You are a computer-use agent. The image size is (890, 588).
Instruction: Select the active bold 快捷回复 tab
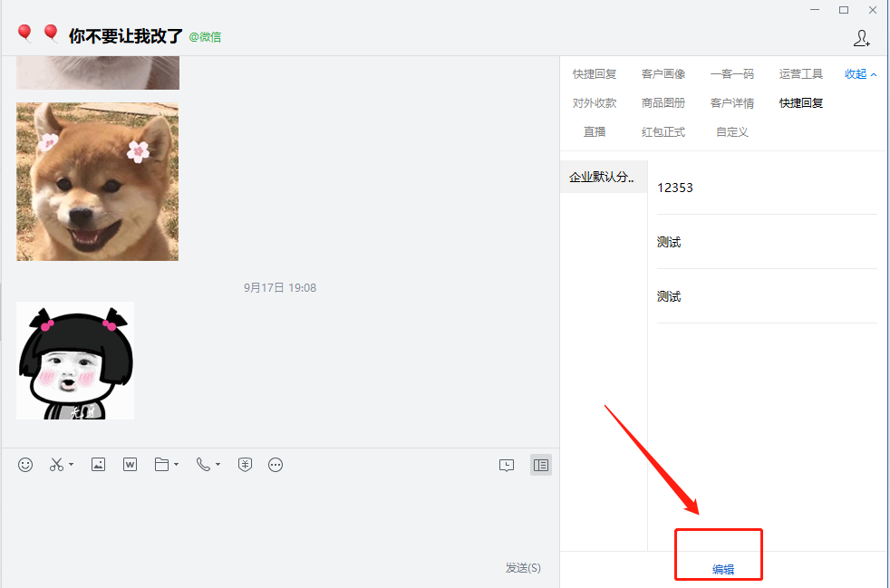pos(801,102)
